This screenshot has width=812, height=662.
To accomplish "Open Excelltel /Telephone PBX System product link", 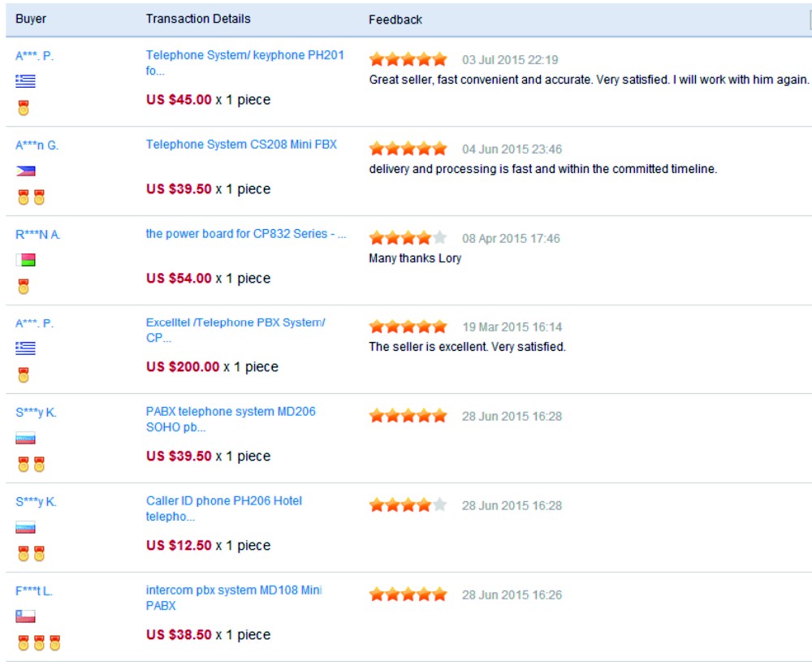I will click(235, 330).
